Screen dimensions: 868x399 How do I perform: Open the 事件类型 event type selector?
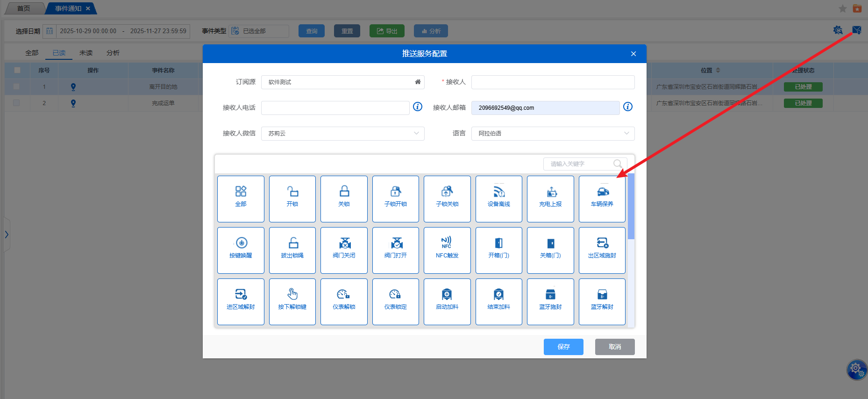point(259,31)
